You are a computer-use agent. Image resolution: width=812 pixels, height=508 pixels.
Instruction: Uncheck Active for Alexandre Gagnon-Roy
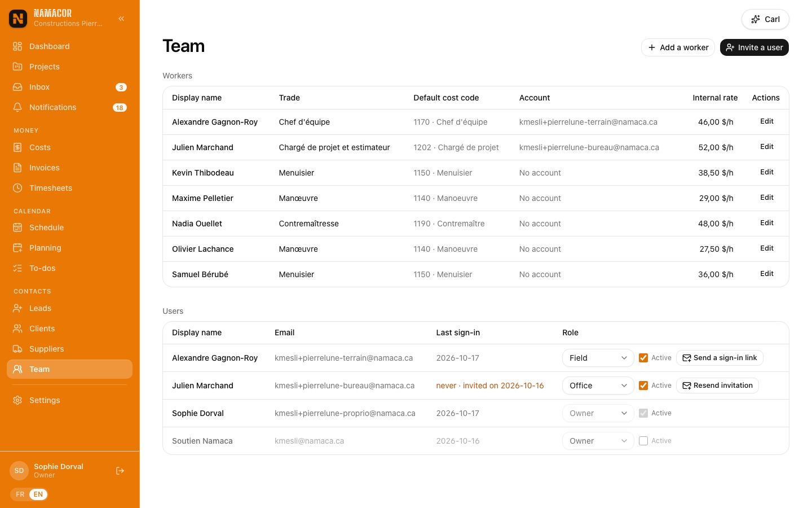(x=643, y=358)
